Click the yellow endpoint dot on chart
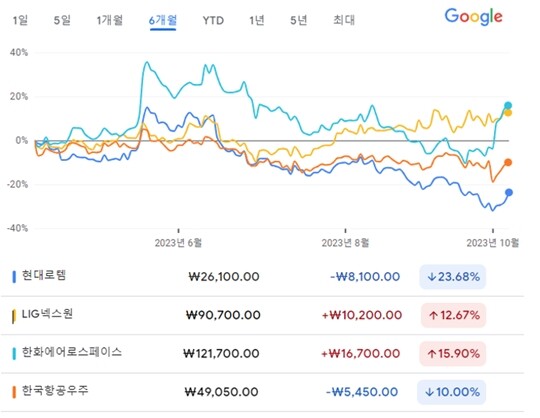Image resolution: width=540 pixels, height=418 pixels. tap(508, 113)
